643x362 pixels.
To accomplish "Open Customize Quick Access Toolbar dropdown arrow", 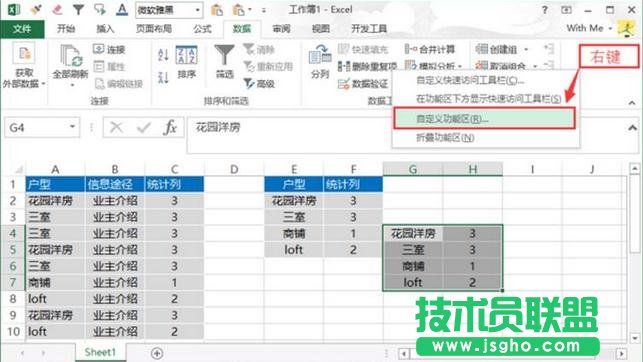I will 264,10.
